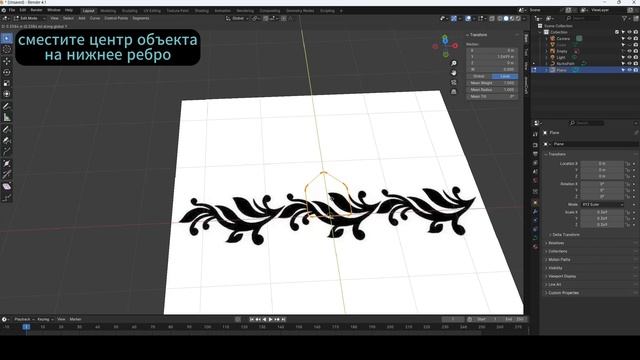Expand the Motion Paths panel
640x360 pixels.
pyautogui.click(x=558, y=260)
